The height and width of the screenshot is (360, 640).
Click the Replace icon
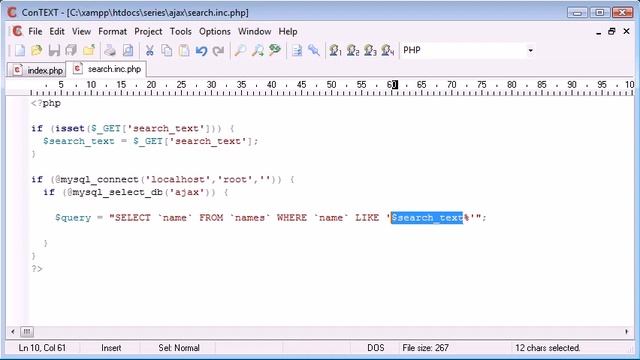click(x=275, y=51)
